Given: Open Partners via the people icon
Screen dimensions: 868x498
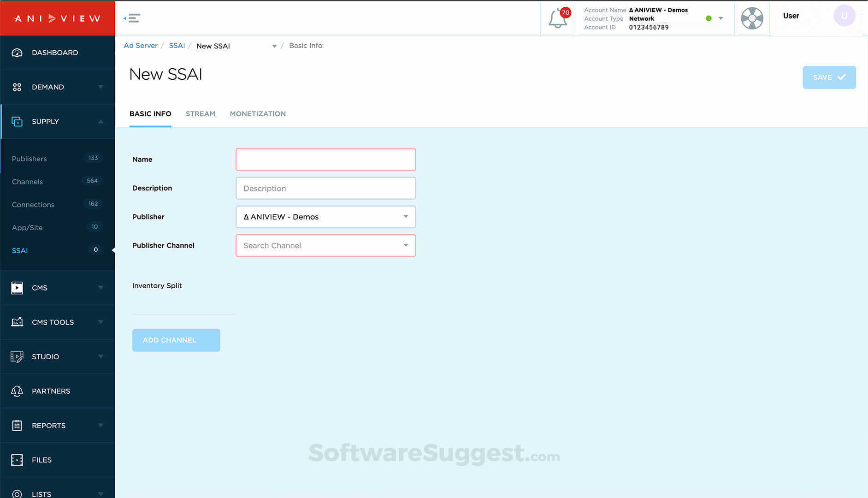Looking at the screenshot, I should click(17, 391).
